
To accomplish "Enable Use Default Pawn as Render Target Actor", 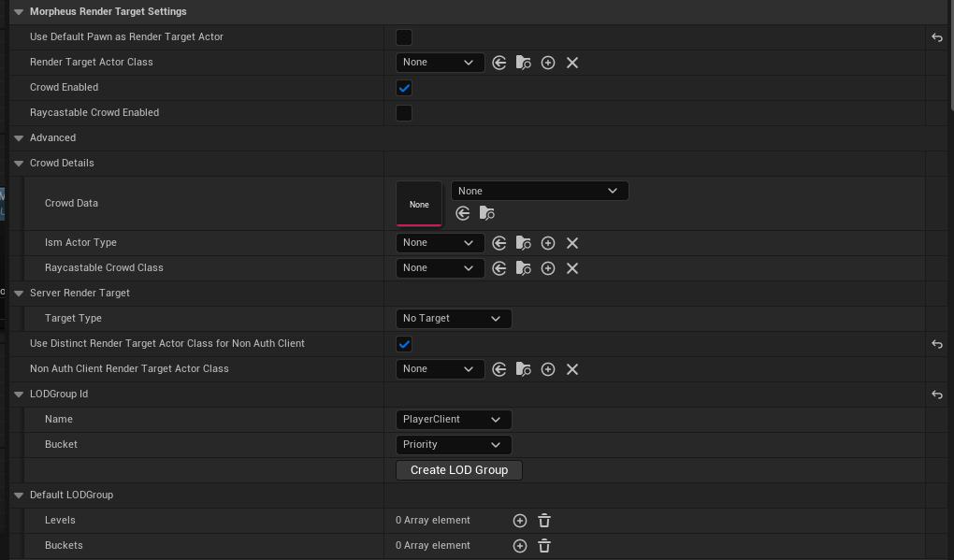I will click(404, 37).
